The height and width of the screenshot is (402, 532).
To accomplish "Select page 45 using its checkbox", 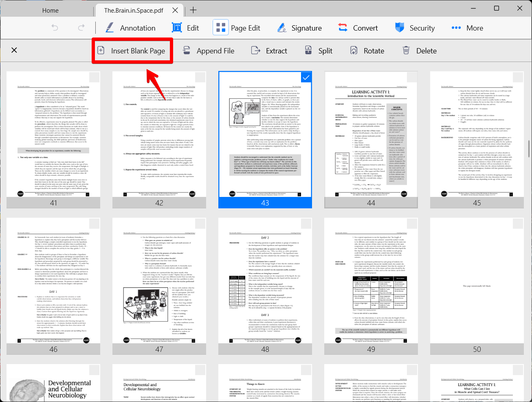I will (x=518, y=77).
